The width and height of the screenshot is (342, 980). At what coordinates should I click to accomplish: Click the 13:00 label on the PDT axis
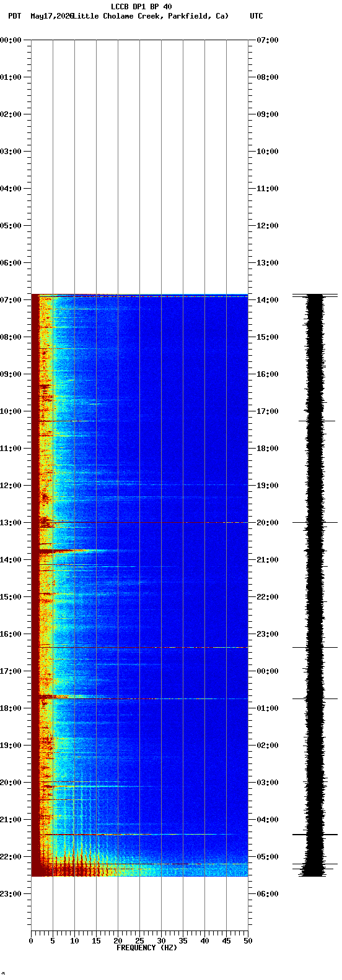point(11,523)
